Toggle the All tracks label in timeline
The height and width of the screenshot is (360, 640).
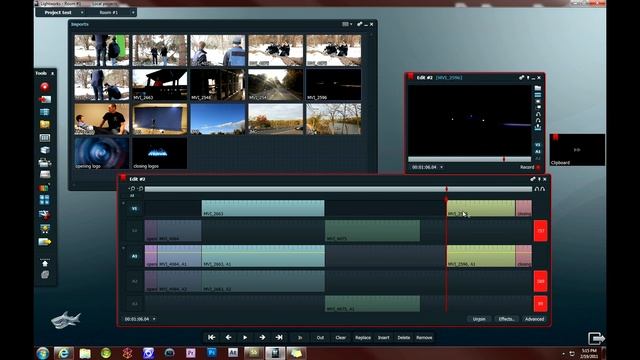point(132,196)
